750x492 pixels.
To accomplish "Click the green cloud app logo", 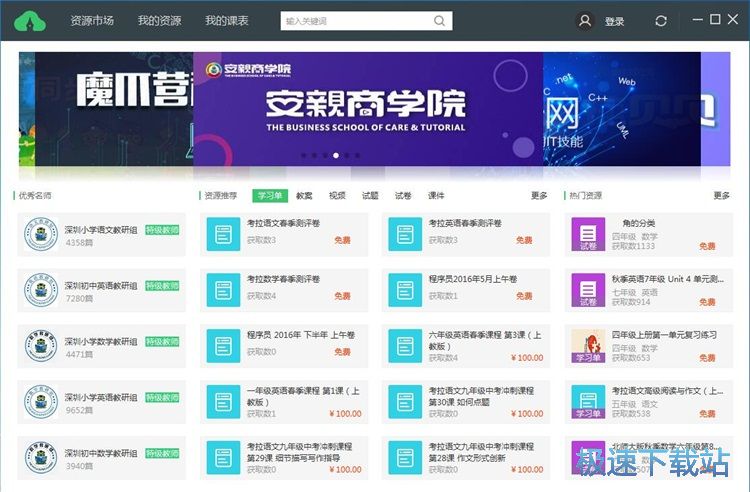I will (x=30, y=21).
